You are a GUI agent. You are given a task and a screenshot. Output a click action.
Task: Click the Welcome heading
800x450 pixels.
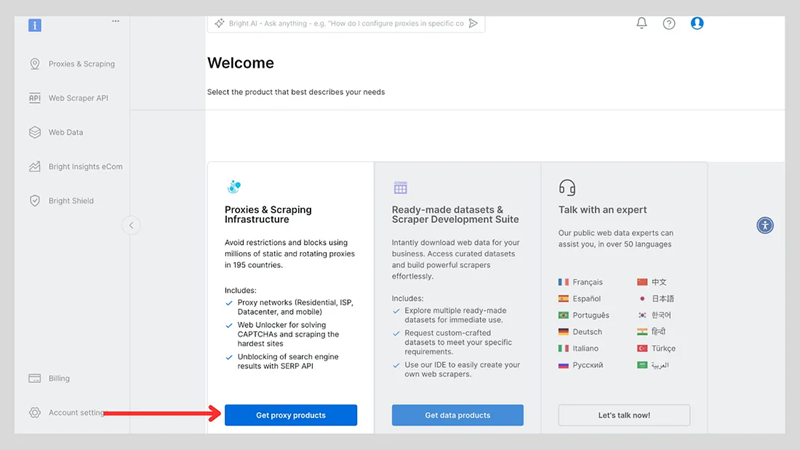point(240,63)
